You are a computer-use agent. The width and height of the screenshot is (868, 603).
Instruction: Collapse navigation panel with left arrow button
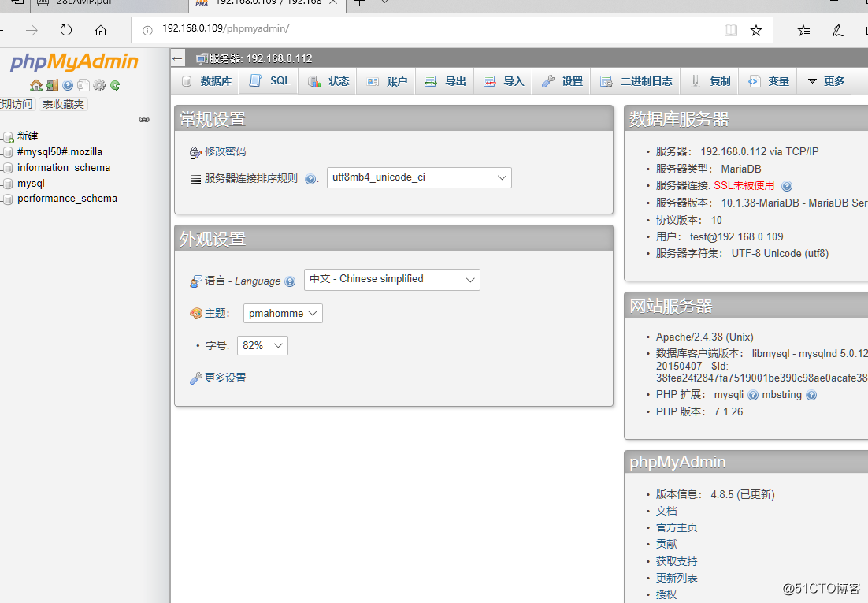click(x=177, y=58)
